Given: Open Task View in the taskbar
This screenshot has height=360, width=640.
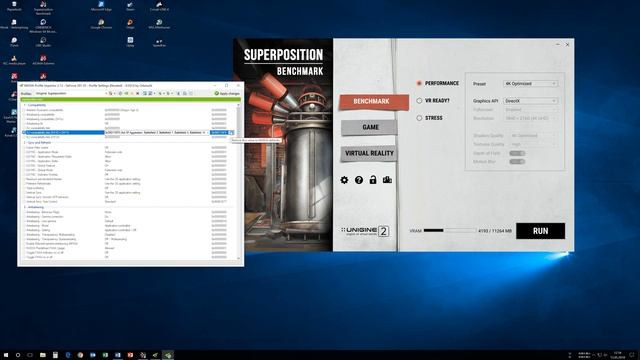Looking at the screenshot, I should click(x=30, y=355).
